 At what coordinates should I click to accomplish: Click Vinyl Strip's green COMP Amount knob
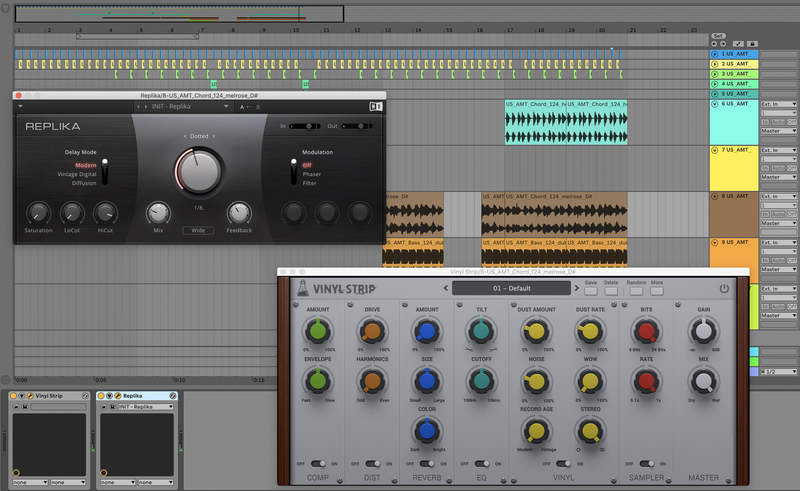pyautogui.click(x=317, y=331)
